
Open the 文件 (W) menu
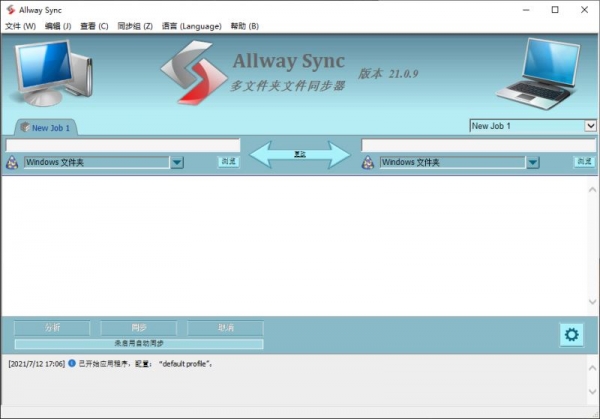[20, 26]
